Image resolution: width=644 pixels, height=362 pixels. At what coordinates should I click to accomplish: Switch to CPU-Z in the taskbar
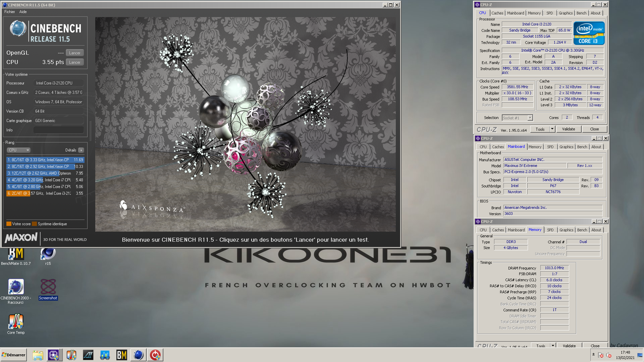click(53, 355)
